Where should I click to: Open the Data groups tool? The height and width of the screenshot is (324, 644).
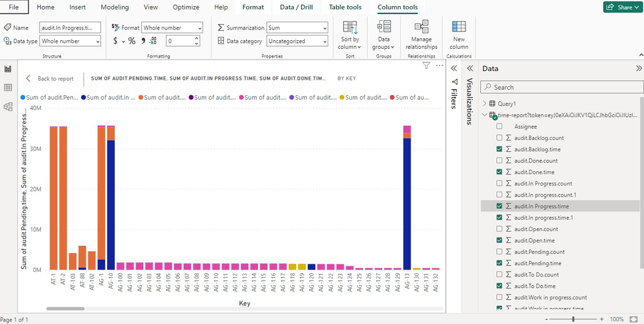[x=384, y=27]
